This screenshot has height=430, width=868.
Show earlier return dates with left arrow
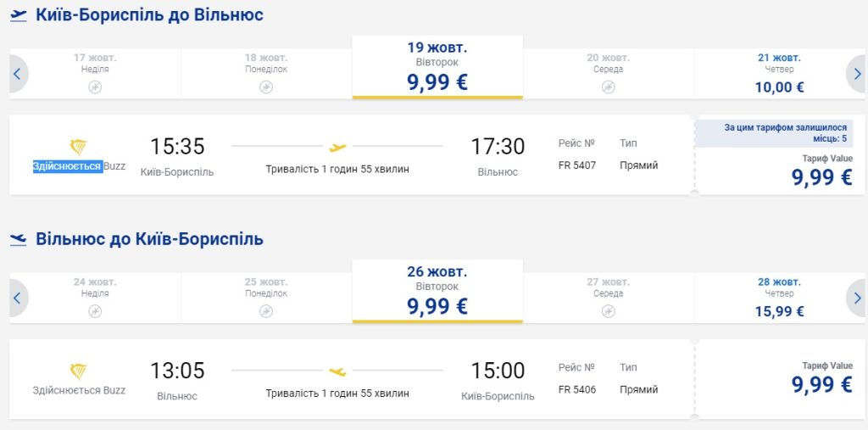pyautogui.click(x=16, y=298)
